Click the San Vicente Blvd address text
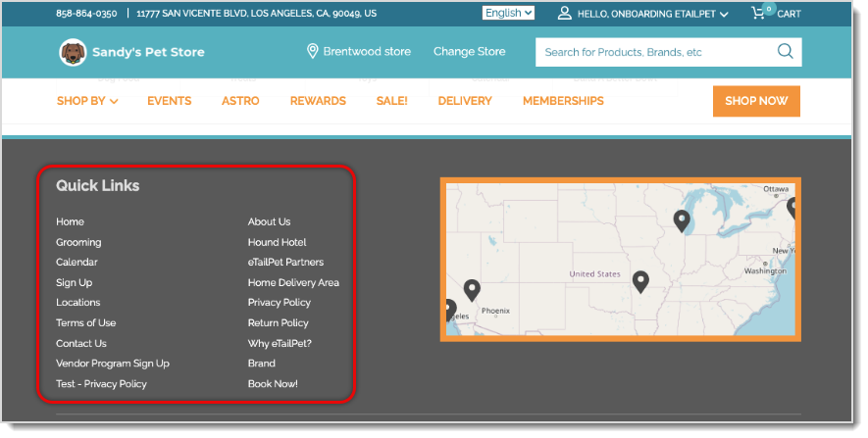Image resolution: width=868 pixels, height=438 pixels. pos(256,14)
